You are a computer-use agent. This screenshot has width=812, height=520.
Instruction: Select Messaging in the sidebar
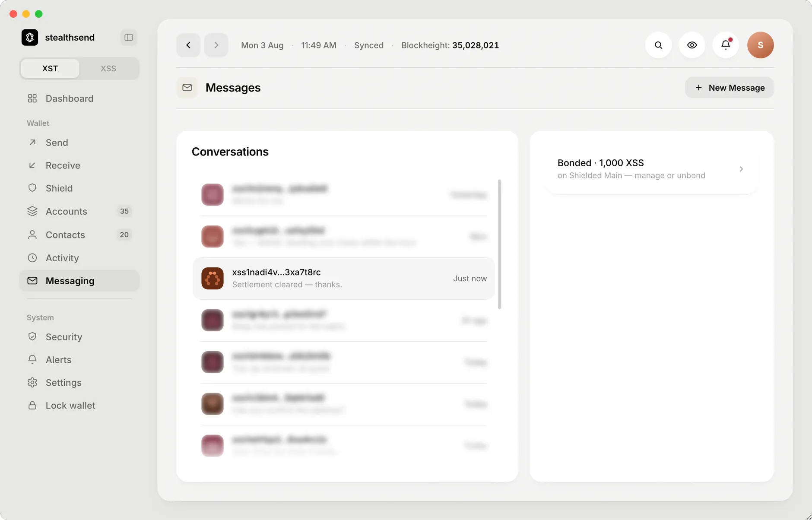(x=79, y=281)
